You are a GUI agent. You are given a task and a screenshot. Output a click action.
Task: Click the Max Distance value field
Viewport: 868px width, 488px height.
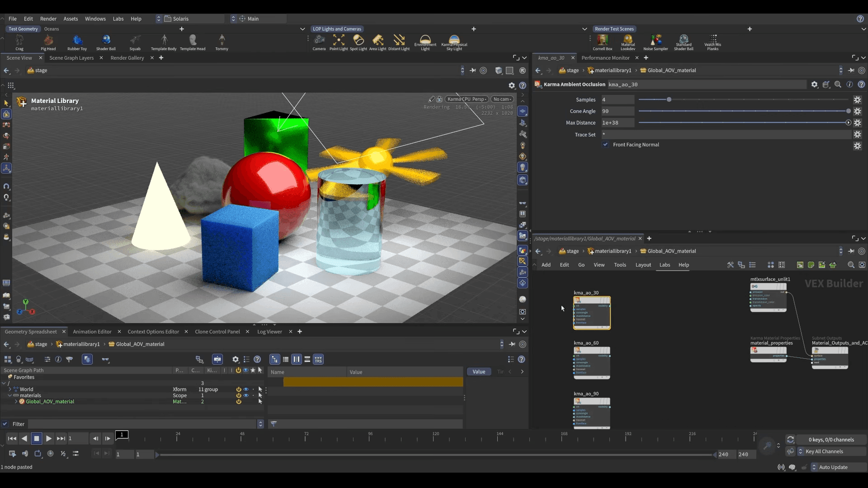(x=618, y=123)
